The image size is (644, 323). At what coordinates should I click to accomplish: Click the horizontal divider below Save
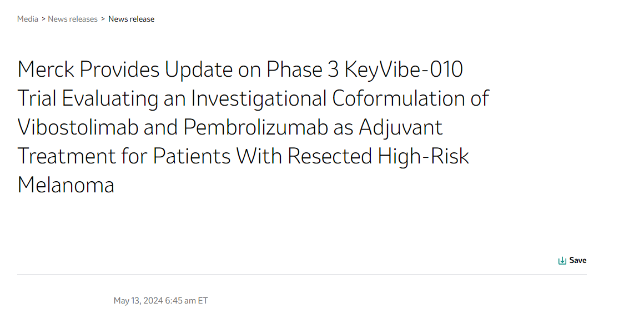pyautogui.click(x=301, y=275)
